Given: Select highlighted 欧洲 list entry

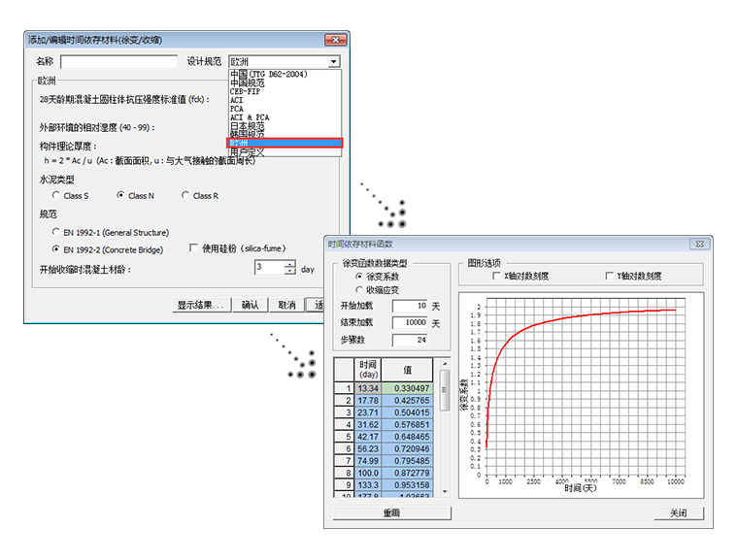Looking at the screenshot, I should pos(285,143).
